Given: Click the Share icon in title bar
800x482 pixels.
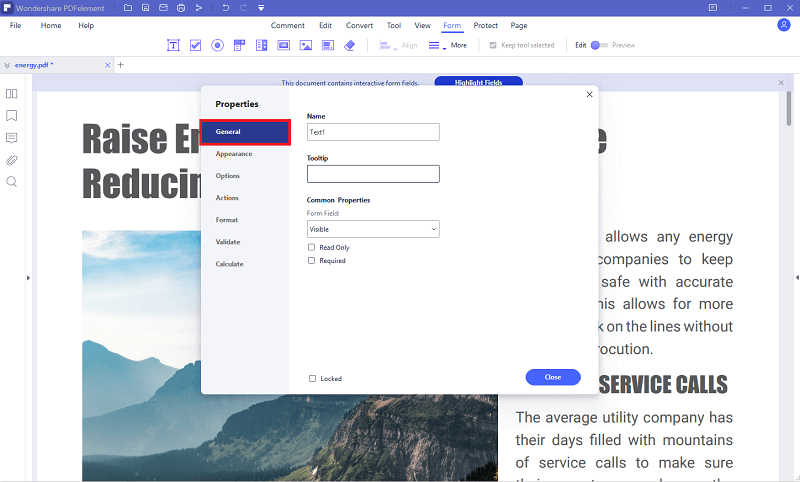Looking at the screenshot, I should (199, 8).
